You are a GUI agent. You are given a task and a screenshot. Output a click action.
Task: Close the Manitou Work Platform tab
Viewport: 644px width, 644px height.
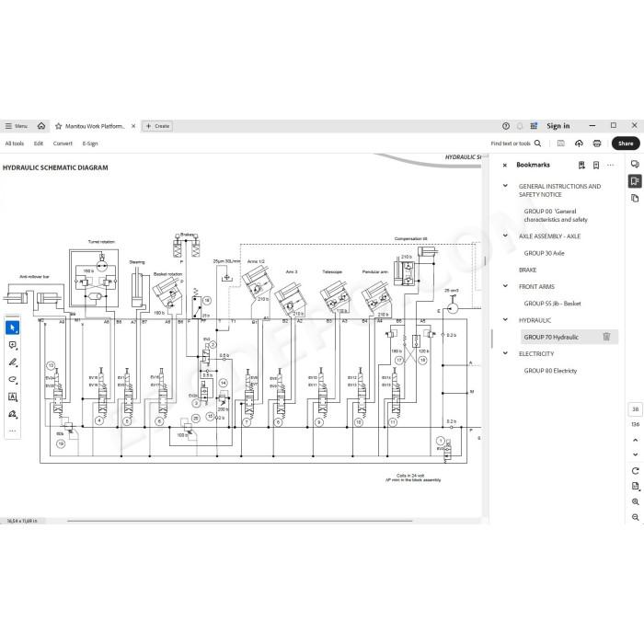coord(133,126)
